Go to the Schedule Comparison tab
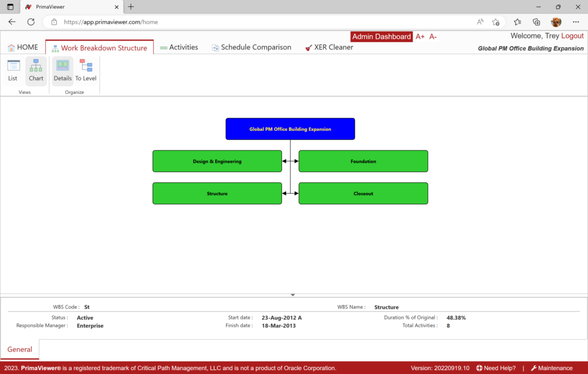The image size is (588, 374). pos(251,48)
